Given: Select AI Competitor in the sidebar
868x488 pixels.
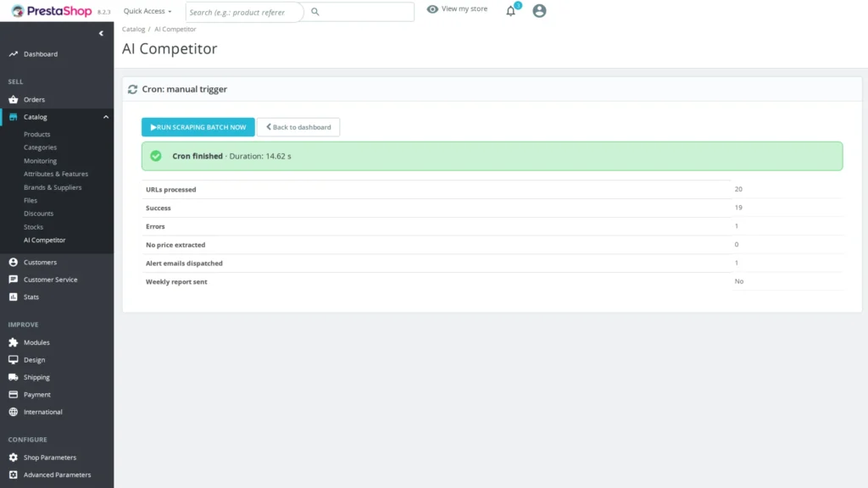Looking at the screenshot, I should pos(44,240).
